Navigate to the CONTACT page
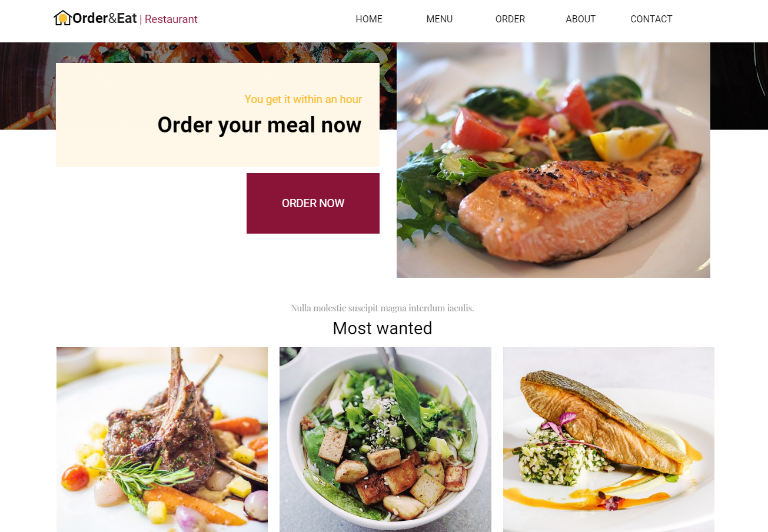This screenshot has width=768, height=532. [651, 19]
